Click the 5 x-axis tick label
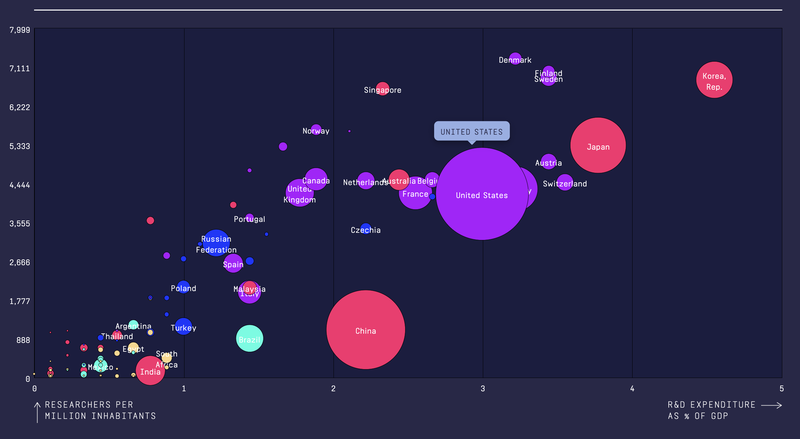The width and height of the screenshot is (800, 439). [x=781, y=388]
